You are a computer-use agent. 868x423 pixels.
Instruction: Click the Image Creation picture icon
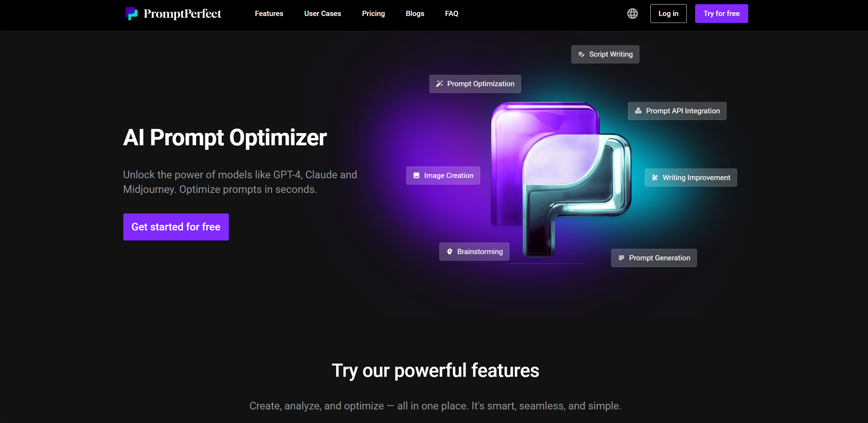[x=416, y=176]
